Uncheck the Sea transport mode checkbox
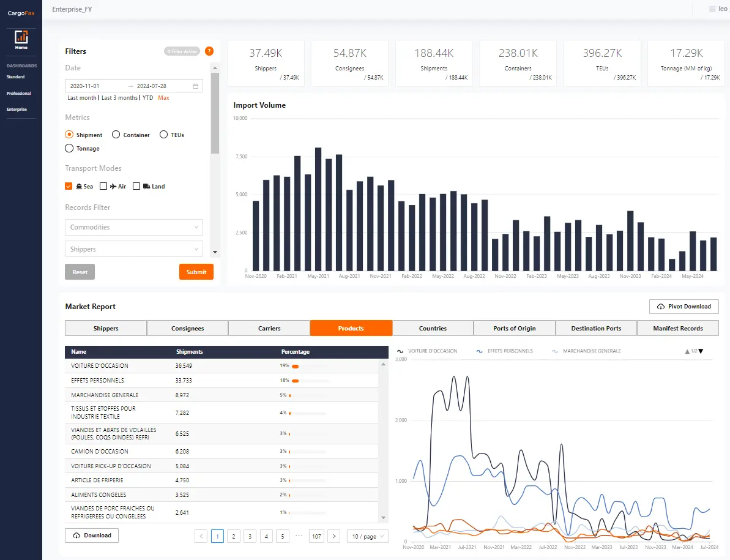Image resolution: width=730 pixels, height=560 pixels. [x=69, y=186]
